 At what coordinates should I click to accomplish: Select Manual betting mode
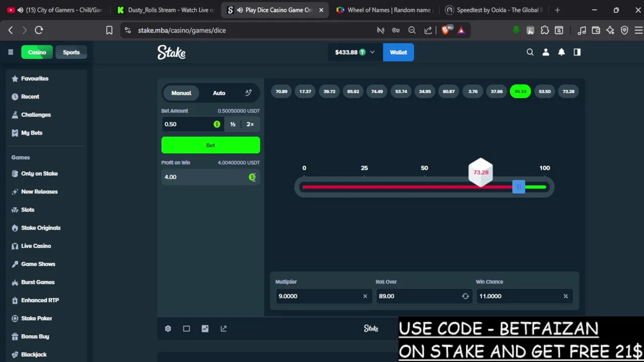click(181, 93)
